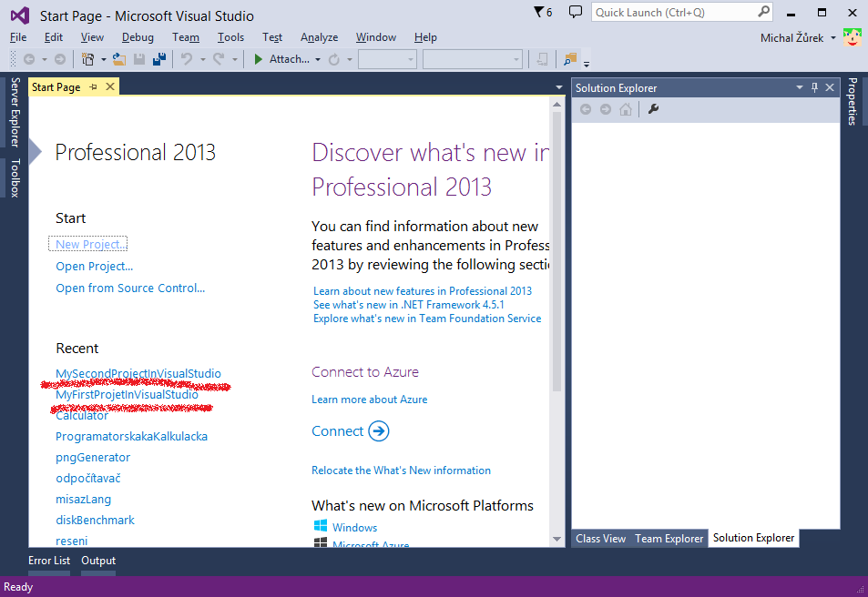The height and width of the screenshot is (597, 868).
Task: Click the Open File folder icon
Action: pos(119,59)
